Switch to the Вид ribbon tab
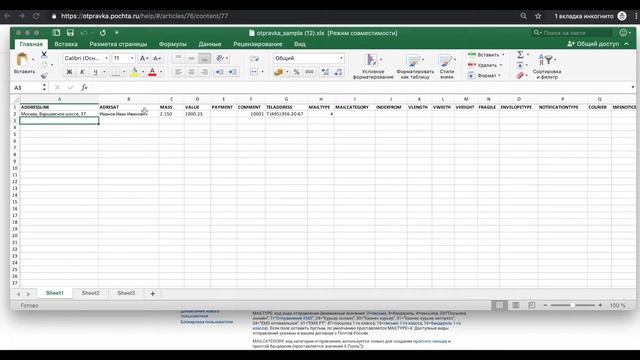640x360 pixels. [300, 44]
